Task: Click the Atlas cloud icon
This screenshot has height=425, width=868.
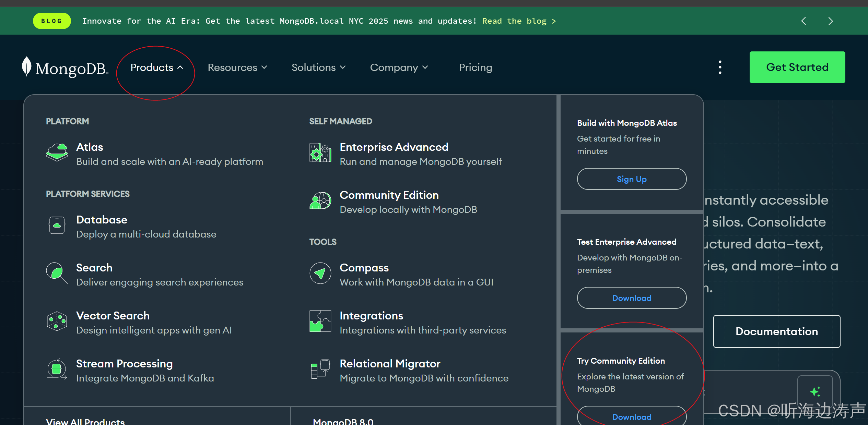Action: coord(57,153)
